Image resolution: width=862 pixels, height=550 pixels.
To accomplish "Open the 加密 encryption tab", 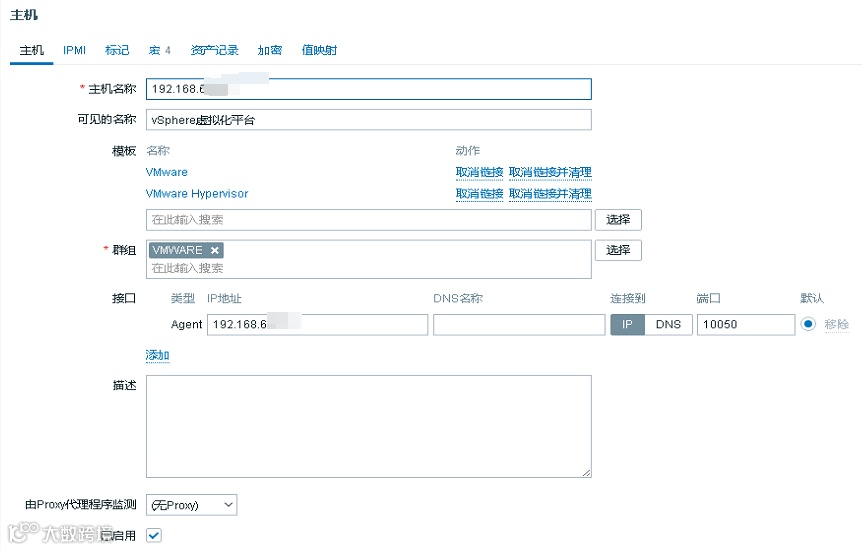I will [x=270, y=50].
